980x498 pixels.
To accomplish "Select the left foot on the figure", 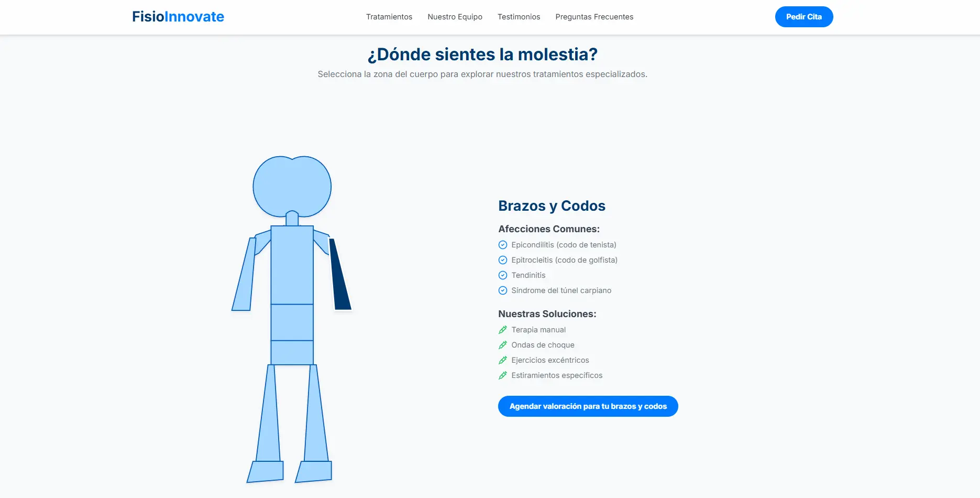I will click(265, 472).
